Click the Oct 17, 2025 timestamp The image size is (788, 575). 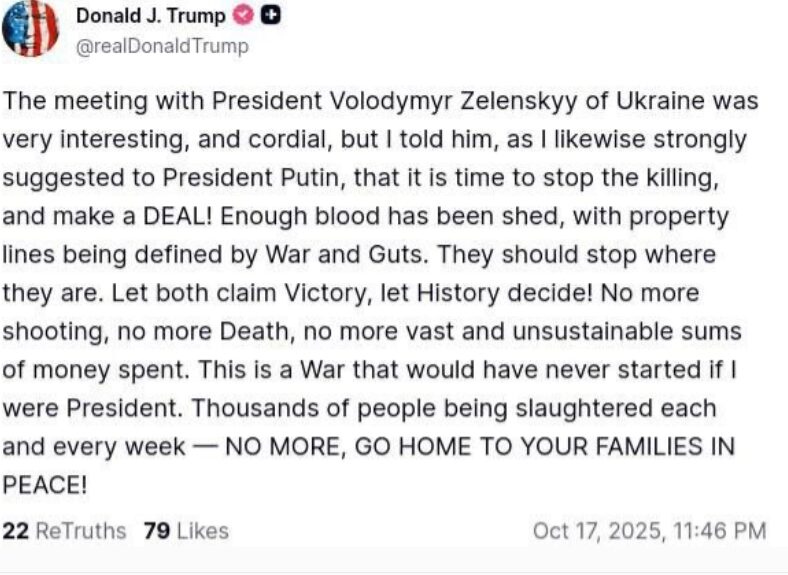click(649, 531)
